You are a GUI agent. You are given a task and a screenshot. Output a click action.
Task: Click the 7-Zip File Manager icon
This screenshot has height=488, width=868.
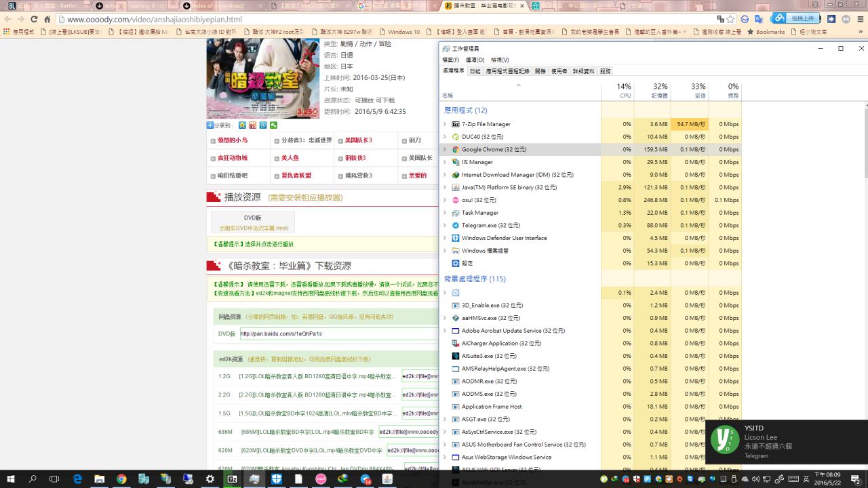pyautogui.click(x=456, y=124)
